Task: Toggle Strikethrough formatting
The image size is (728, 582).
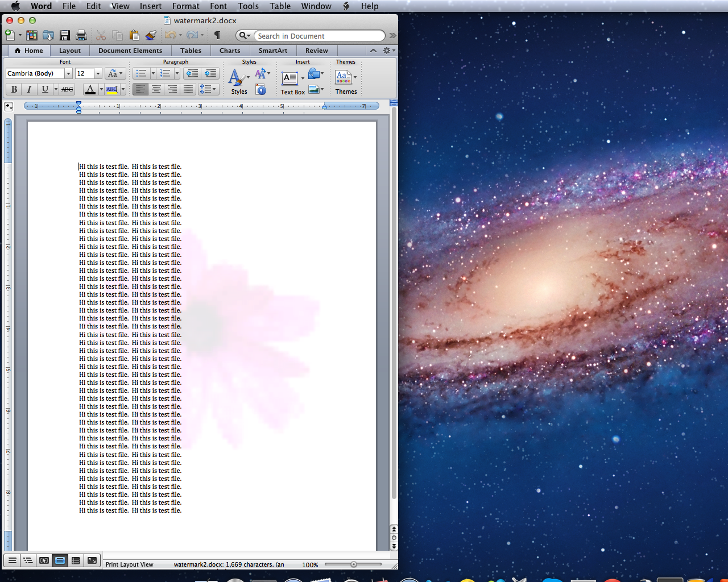Action: (x=67, y=89)
